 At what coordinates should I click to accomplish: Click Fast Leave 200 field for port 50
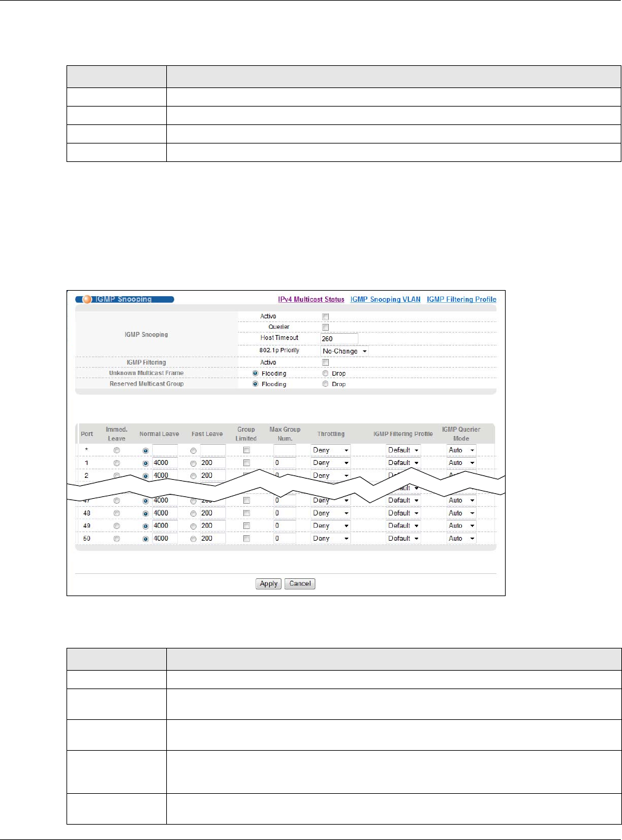(213, 538)
